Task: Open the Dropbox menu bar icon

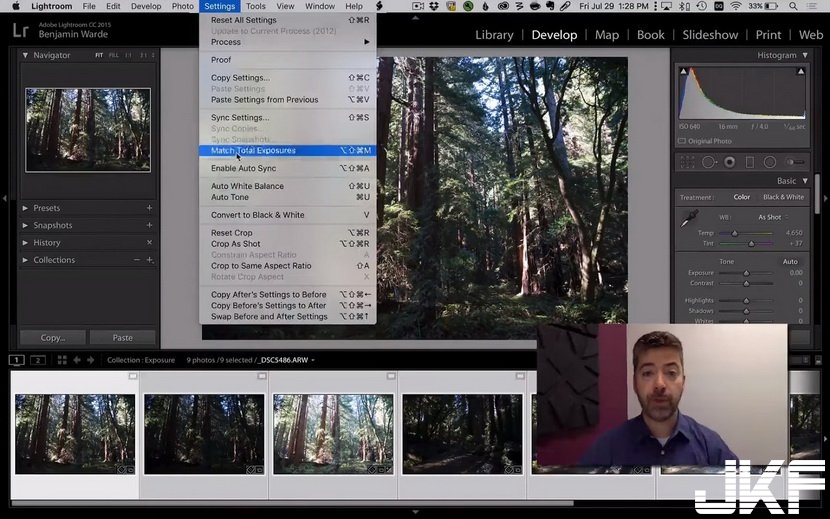Action: pyautogui.click(x=434, y=6)
